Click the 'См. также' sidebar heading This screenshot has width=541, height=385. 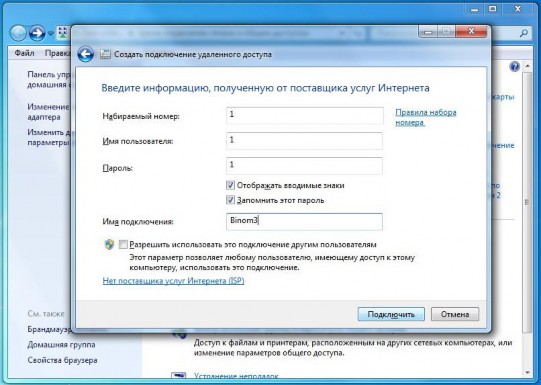pyautogui.click(x=46, y=314)
